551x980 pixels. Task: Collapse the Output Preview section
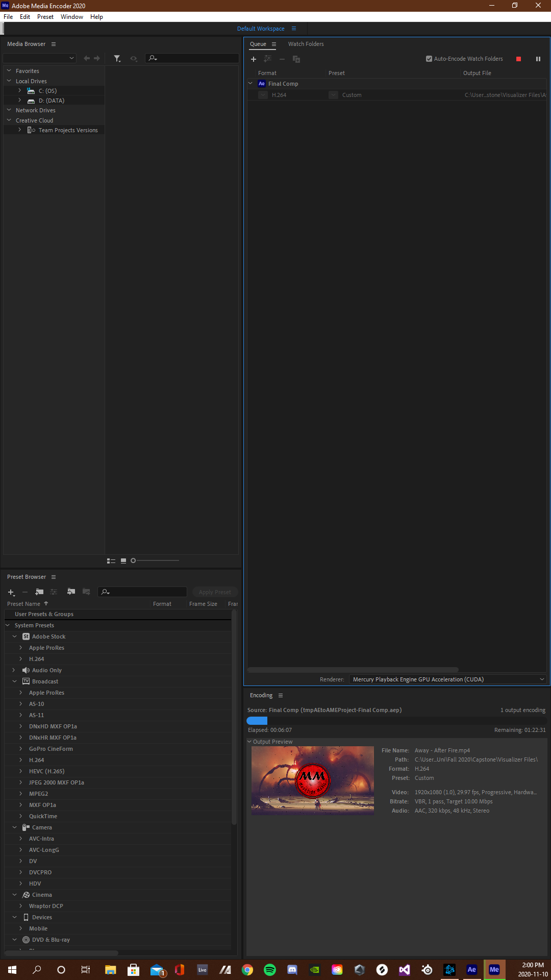[x=249, y=742]
